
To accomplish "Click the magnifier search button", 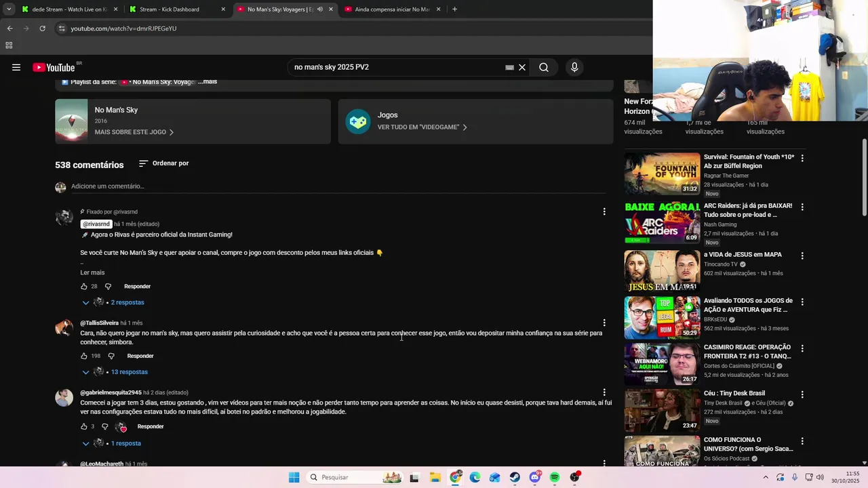I will coord(544,67).
